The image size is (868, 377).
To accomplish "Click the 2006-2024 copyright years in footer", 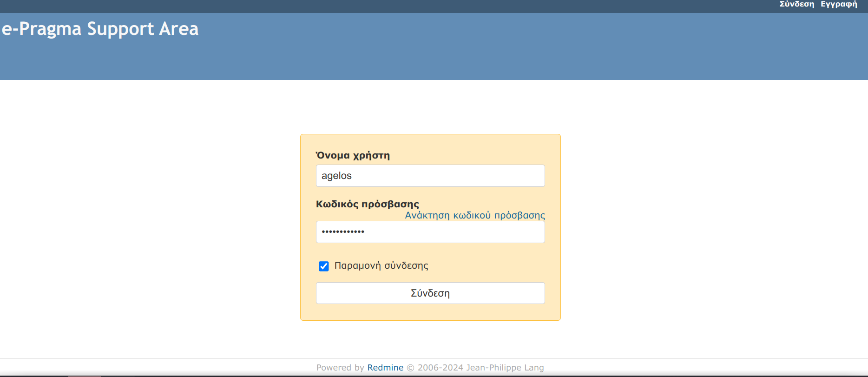I will [440, 367].
